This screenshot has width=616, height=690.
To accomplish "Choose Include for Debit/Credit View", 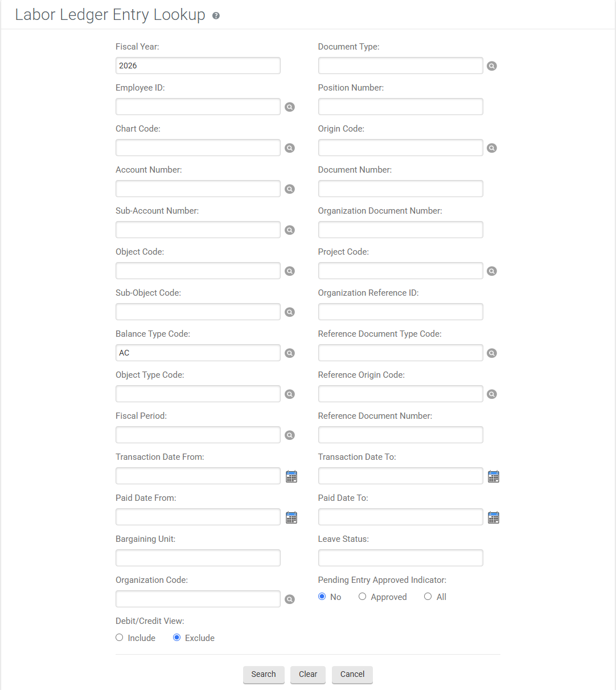I will point(120,638).
